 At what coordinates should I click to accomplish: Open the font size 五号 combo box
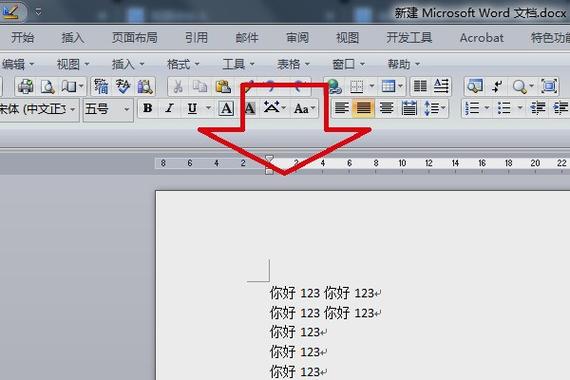[108, 109]
